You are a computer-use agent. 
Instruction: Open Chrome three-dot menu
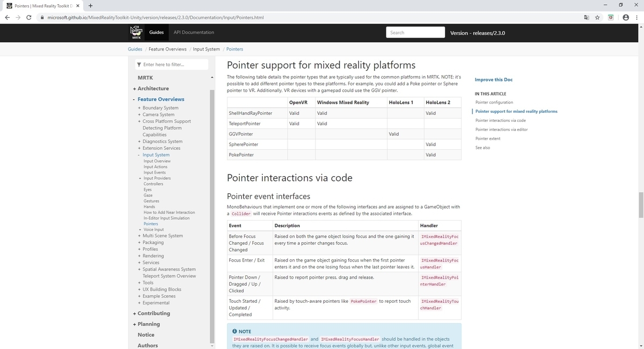coord(636,17)
